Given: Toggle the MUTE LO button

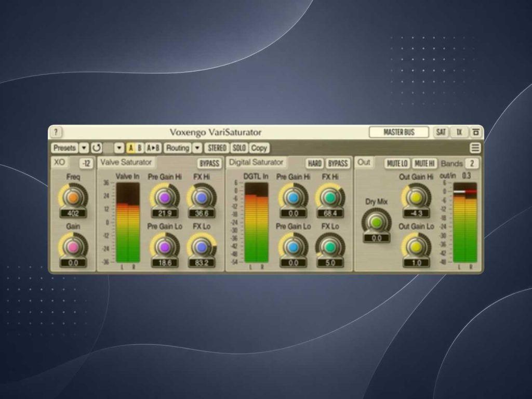Looking at the screenshot, I should [x=397, y=164].
